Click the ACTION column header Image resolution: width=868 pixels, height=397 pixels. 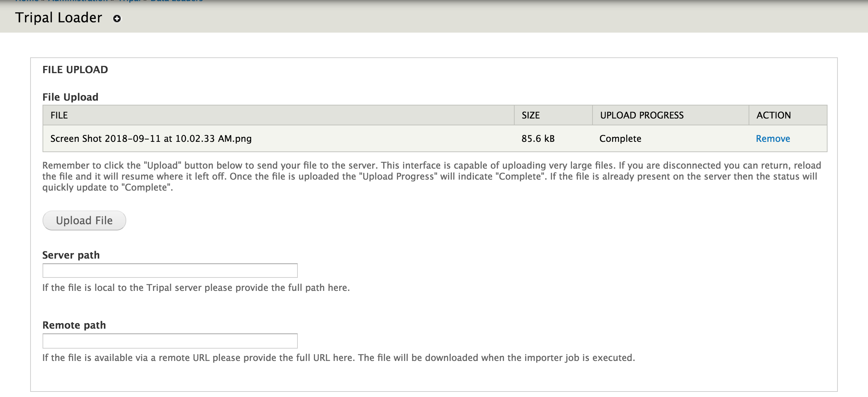pos(773,115)
